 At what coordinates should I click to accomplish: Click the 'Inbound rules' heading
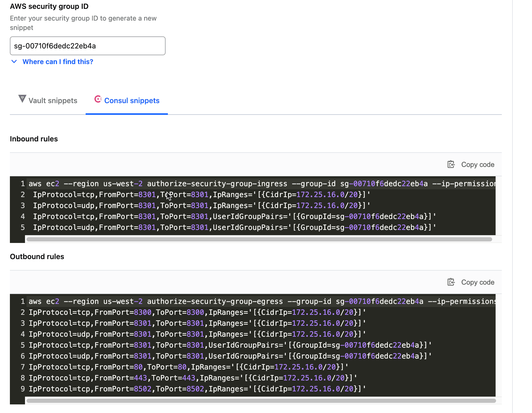(34, 139)
